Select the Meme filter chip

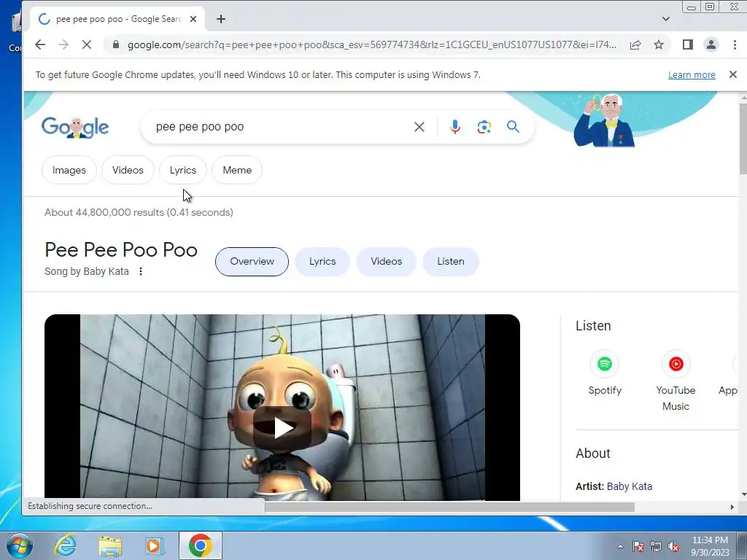point(237,170)
